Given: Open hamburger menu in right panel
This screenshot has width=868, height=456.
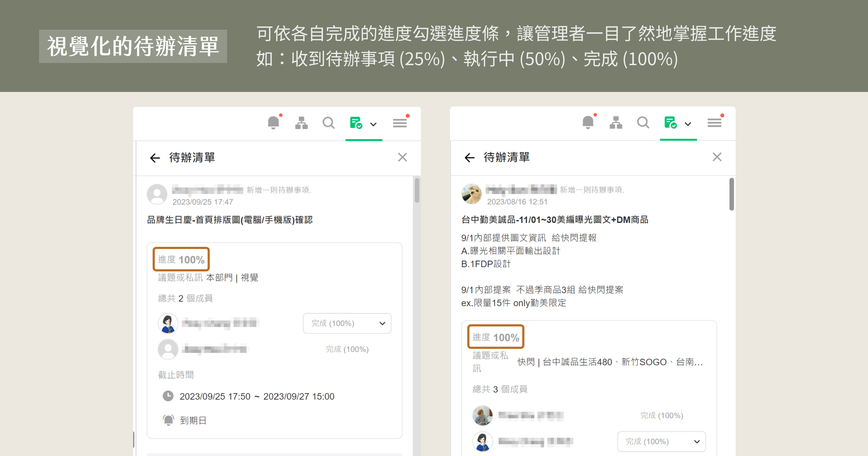Looking at the screenshot, I should 715,123.
